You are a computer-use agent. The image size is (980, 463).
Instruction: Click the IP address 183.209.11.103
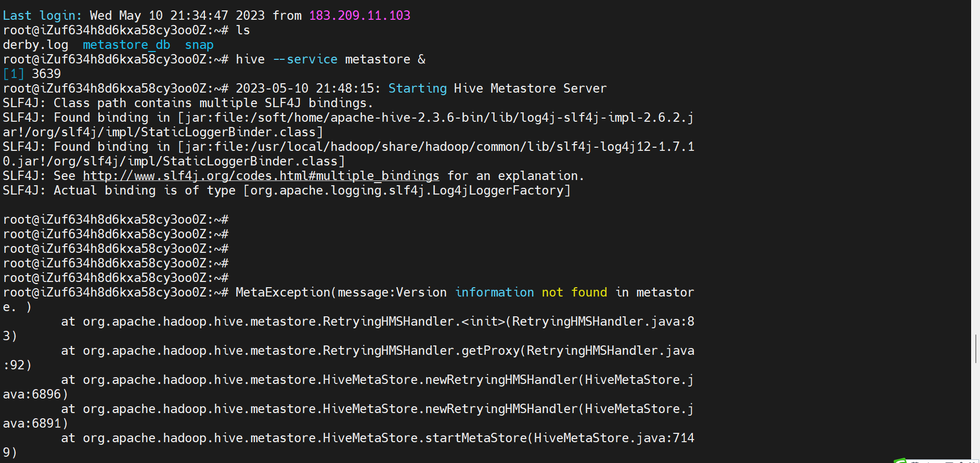point(359,16)
